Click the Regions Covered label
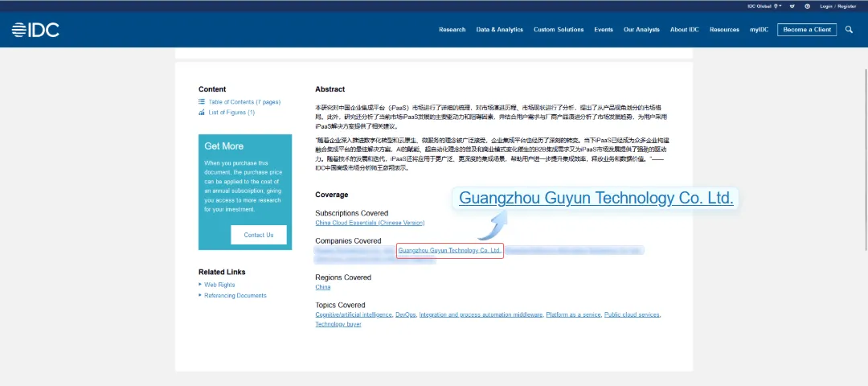Viewport: 868px width, 386px height. pyautogui.click(x=343, y=277)
